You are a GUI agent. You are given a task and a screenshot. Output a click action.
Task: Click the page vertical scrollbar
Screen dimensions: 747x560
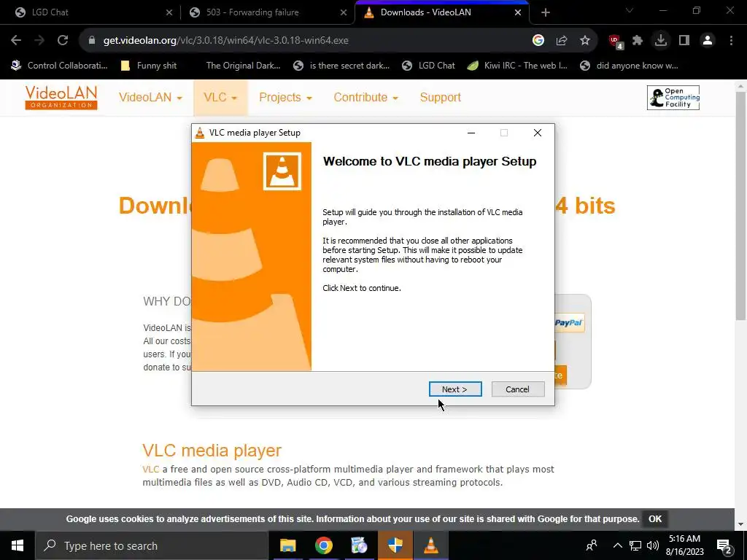pyautogui.click(x=740, y=206)
